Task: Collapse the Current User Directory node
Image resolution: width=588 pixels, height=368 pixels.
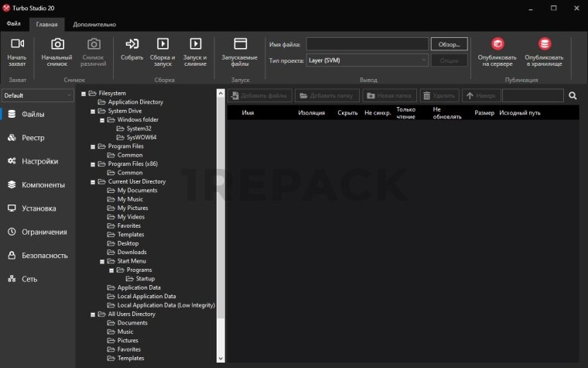Action: click(x=93, y=181)
